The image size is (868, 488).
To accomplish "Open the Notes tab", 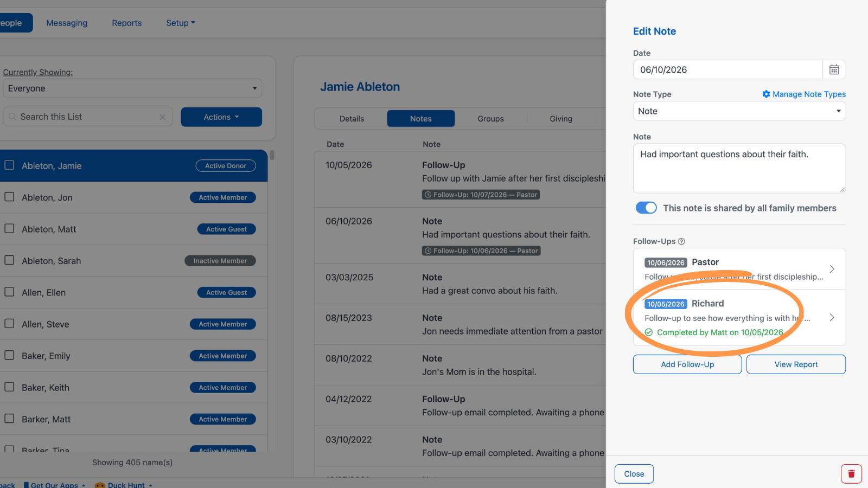I will pos(421,119).
